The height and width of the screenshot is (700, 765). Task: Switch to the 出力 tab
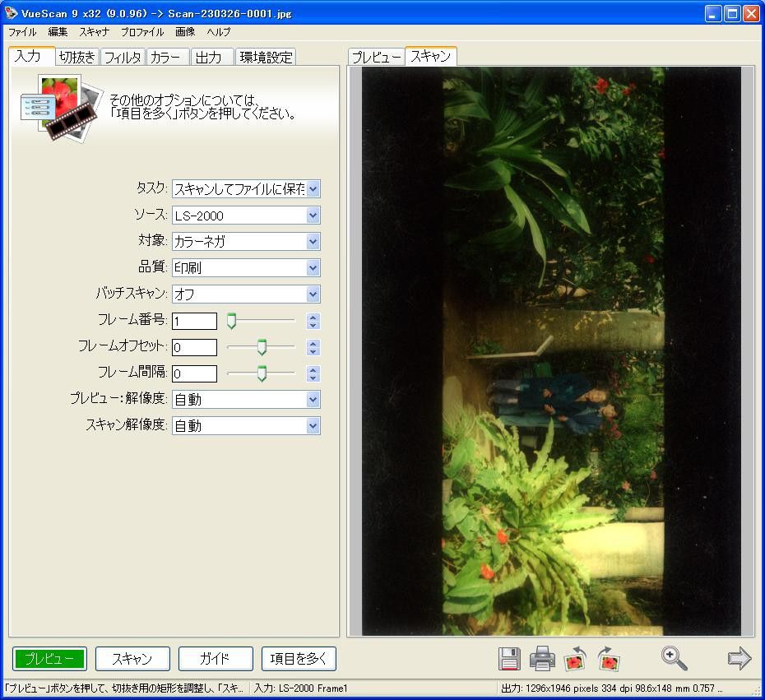(211, 57)
